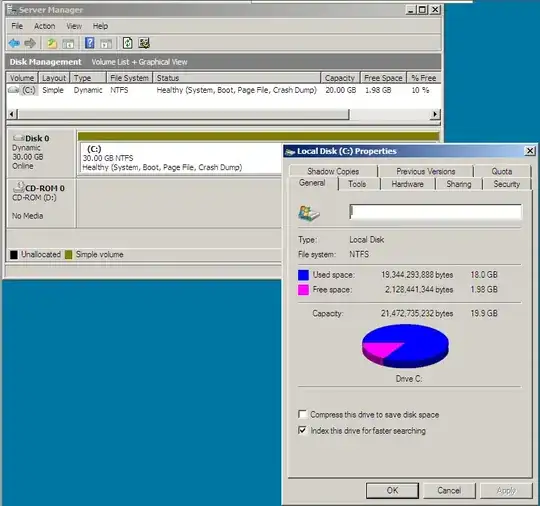Switch to the Sharing tab
This screenshot has height=506, width=540.
pos(459,184)
